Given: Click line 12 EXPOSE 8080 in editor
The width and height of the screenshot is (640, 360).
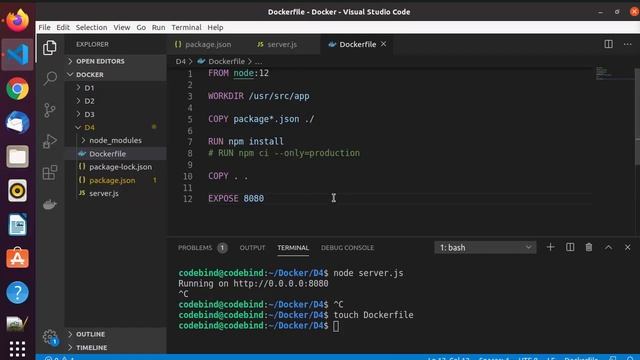Looking at the screenshot, I should point(236,198).
